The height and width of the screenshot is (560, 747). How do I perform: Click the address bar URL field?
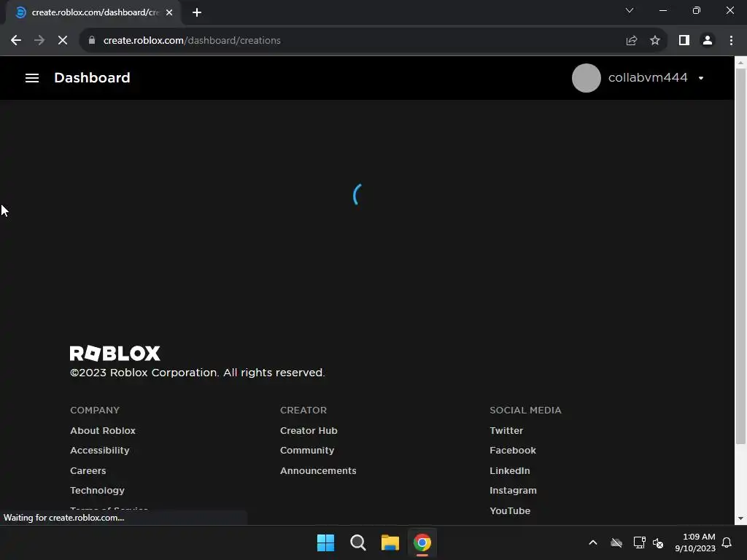pos(352,41)
